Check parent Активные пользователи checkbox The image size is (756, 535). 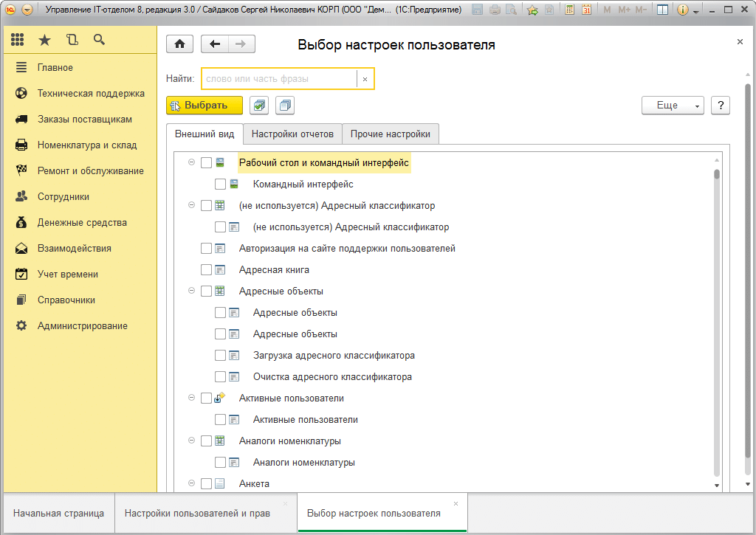[207, 398]
